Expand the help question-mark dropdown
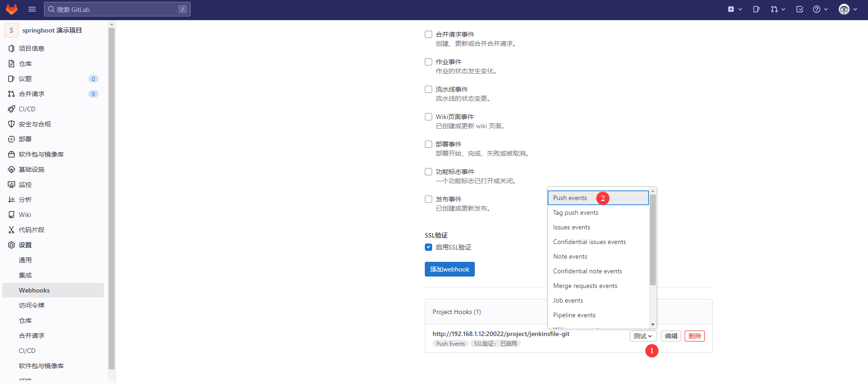 coord(820,9)
